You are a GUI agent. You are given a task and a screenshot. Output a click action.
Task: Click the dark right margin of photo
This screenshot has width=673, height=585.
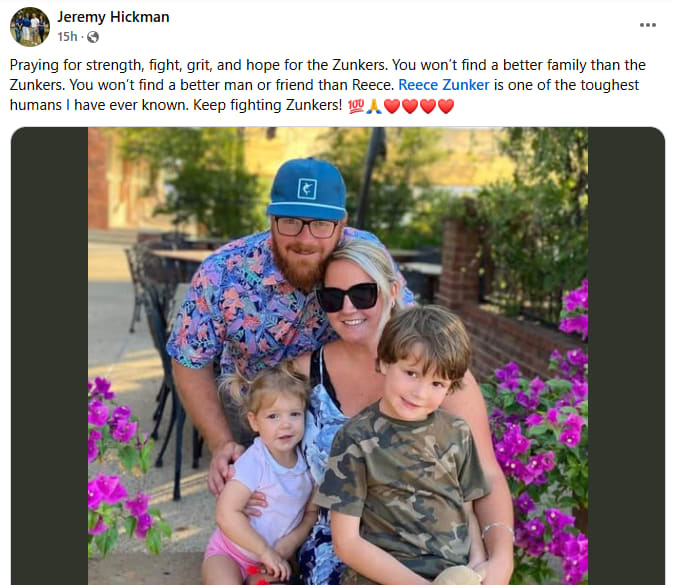(x=626, y=356)
